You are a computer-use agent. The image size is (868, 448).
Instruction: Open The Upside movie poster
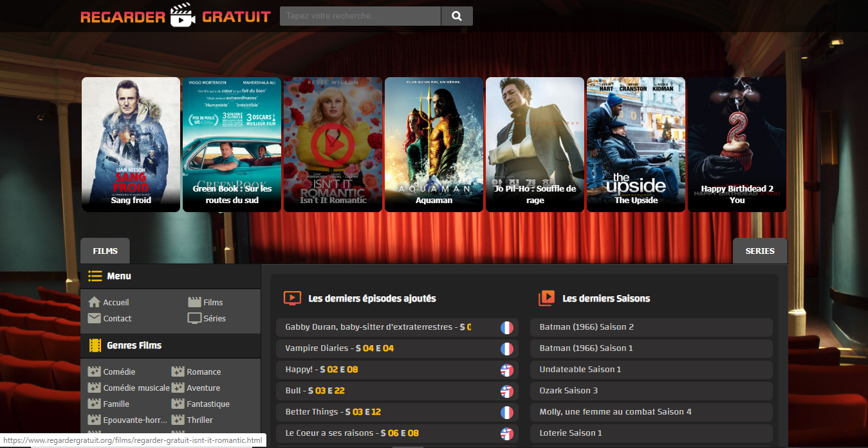636,145
